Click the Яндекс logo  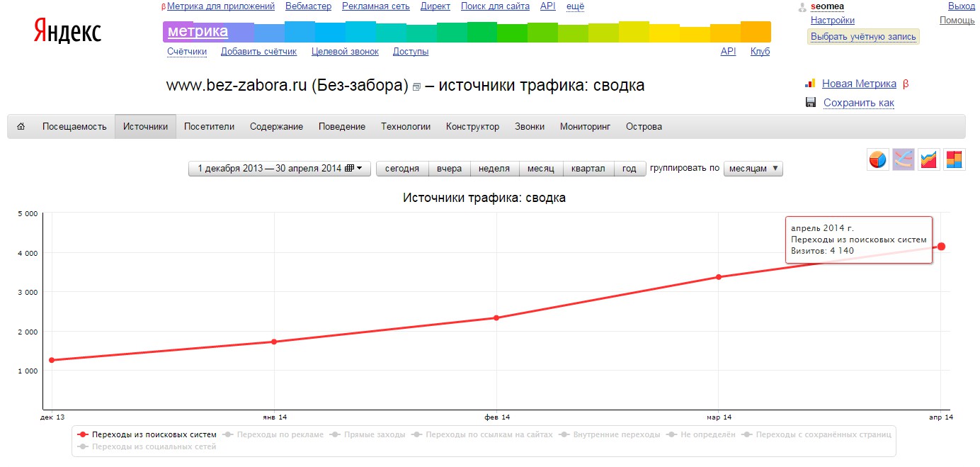[x=68, y=31]
